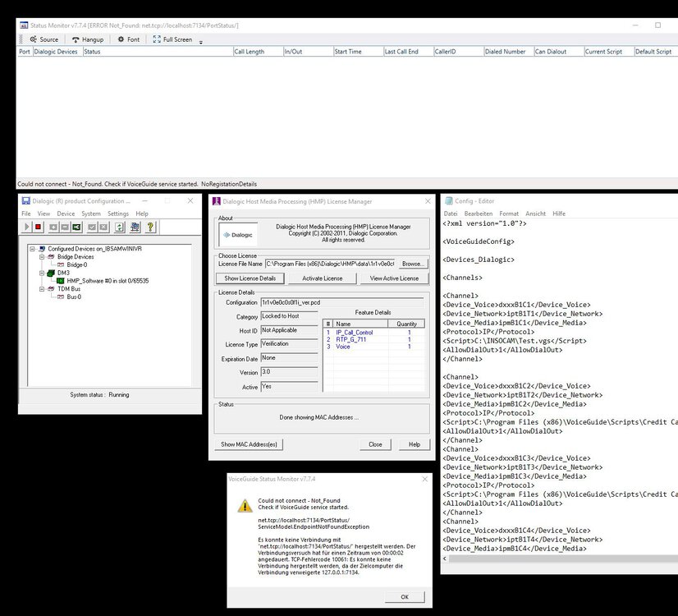
Task: Click the TDM Bus icon in device tree
Action: [51, 289]
